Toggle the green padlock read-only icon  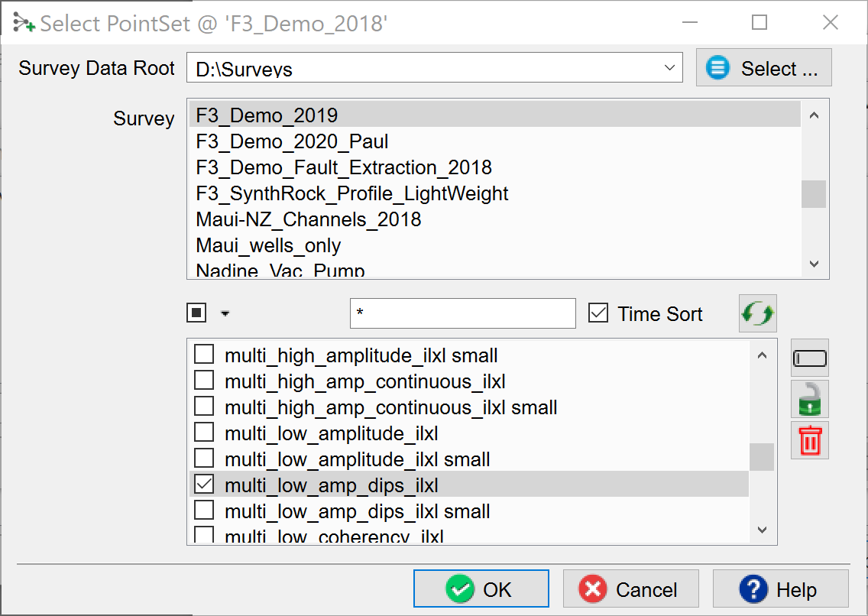pyautogui.click(x=810, y=400)
